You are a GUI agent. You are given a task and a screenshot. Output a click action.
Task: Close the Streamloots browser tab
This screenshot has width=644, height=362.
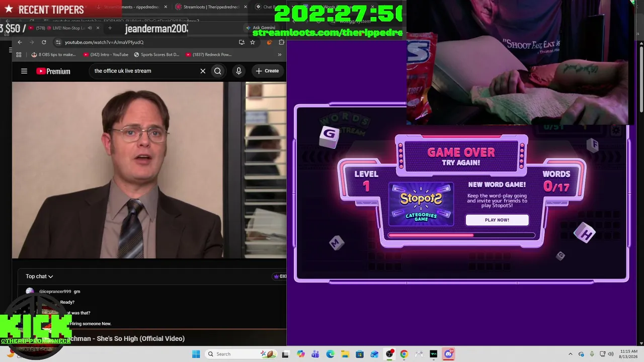pos(246,7)
